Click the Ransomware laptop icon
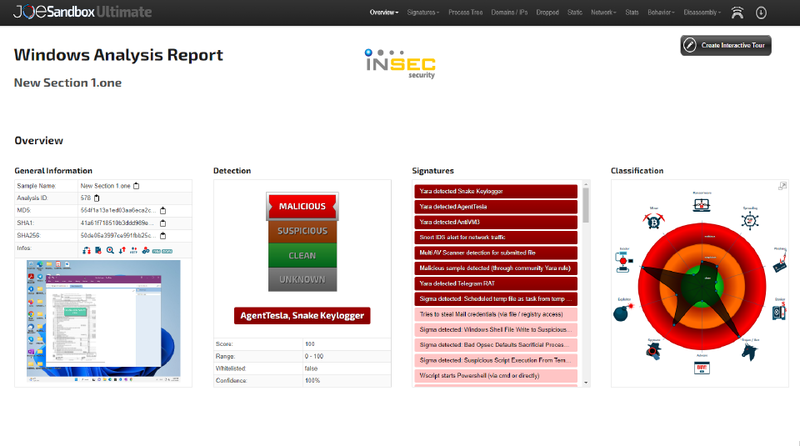Viewport: 800px width, 446px height. click(701, 203)
